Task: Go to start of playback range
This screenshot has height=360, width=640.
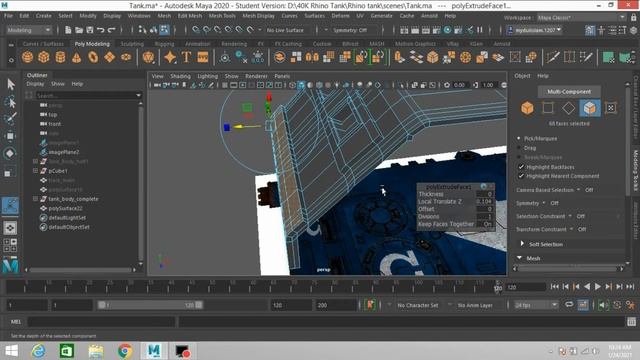Action: (x=554, y=287)
